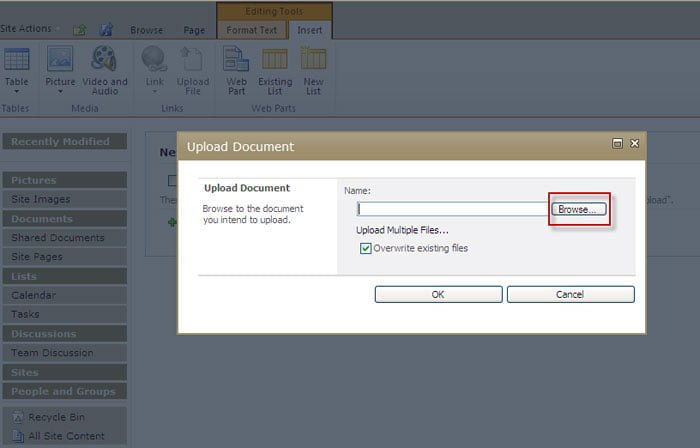The image size is (700, 448).
Task: Open Discussions heading in sidebar
Action: coord(65,334)
